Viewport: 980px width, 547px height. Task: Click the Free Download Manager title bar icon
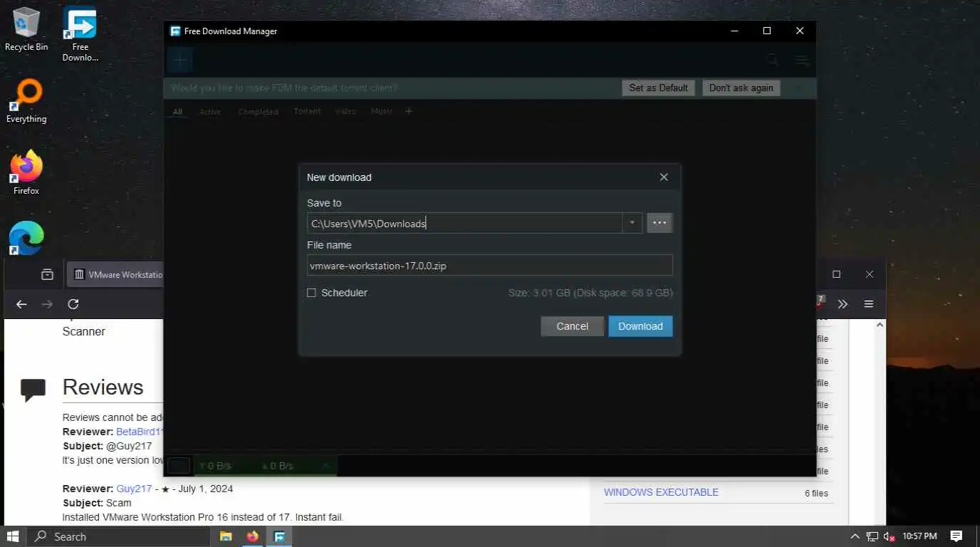click(x=175, y=31)
